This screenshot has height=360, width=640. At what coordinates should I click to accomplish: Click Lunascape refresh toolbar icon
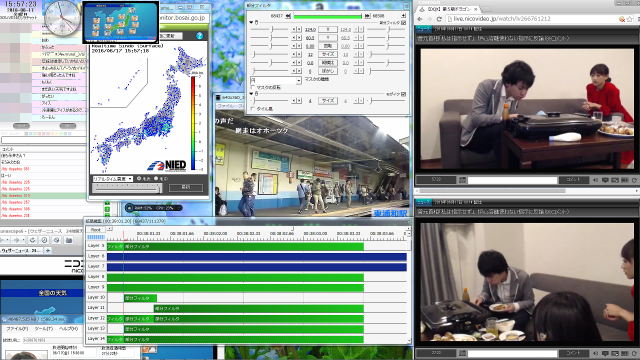33,240
